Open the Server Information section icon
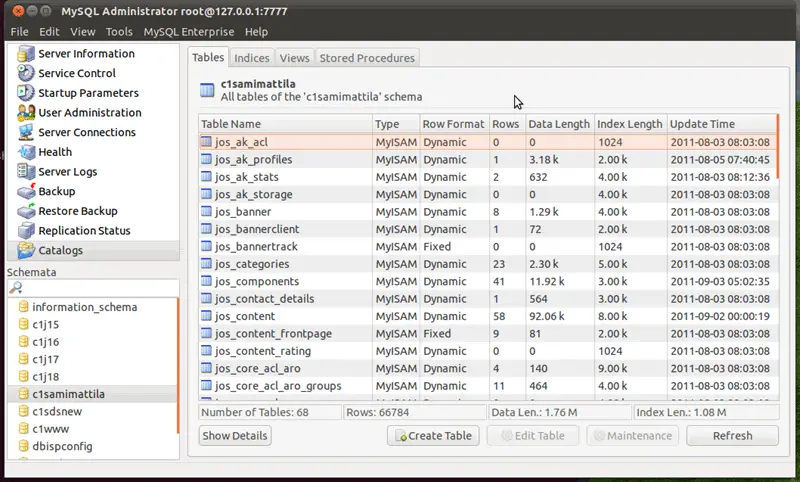Viewport: 800px width, 482px height. coord(26,54)
